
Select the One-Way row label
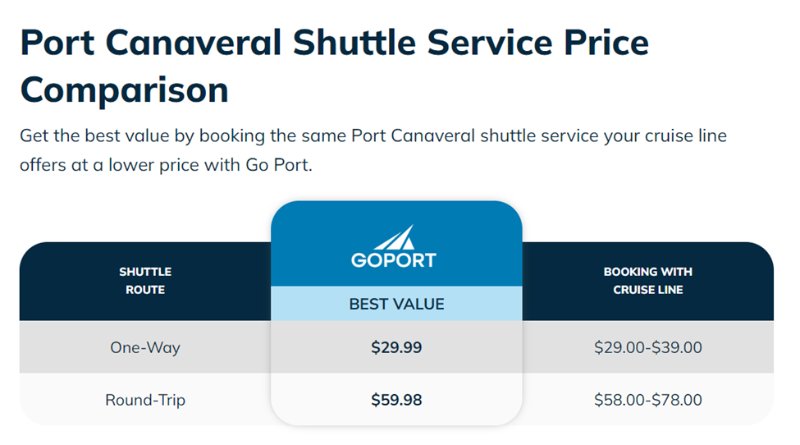click(145, 348)
